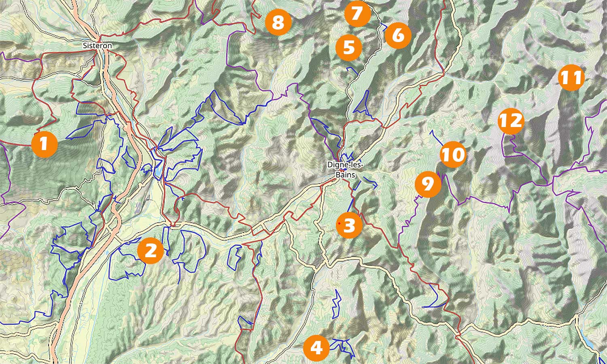The width and height of the screenshot is (607, 364).
Task: Open the orange marker numbered 12
Action: 511,121
